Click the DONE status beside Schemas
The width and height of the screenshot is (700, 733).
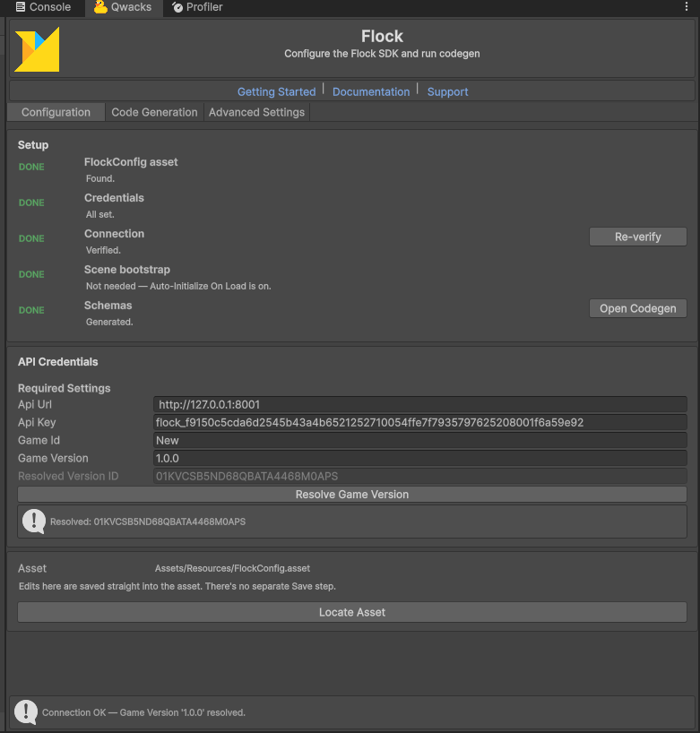click(31, 310)
